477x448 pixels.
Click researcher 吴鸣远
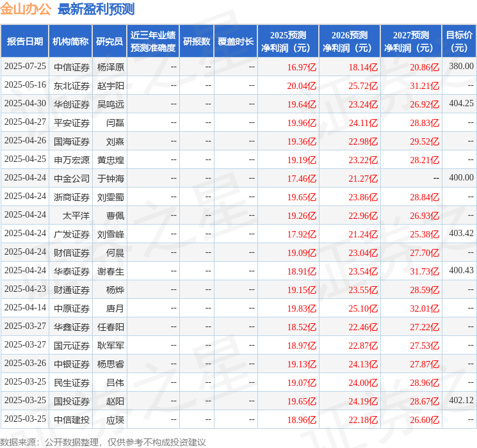pyautogui.click(x=111, y=104)
